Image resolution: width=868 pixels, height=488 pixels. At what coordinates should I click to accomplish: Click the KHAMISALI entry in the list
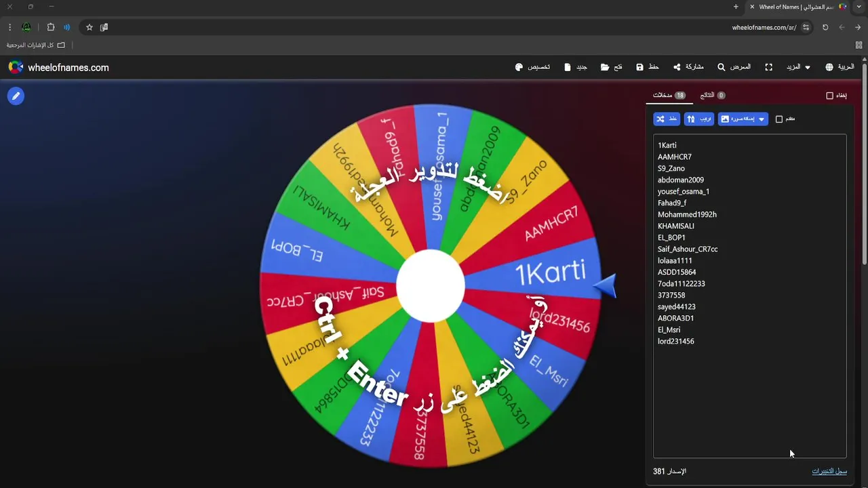pyautogui.click(x=676, y=226)
